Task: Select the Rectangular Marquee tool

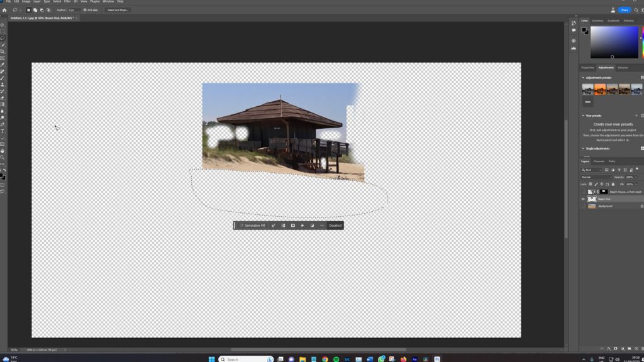Action: [x=3, y=31]
